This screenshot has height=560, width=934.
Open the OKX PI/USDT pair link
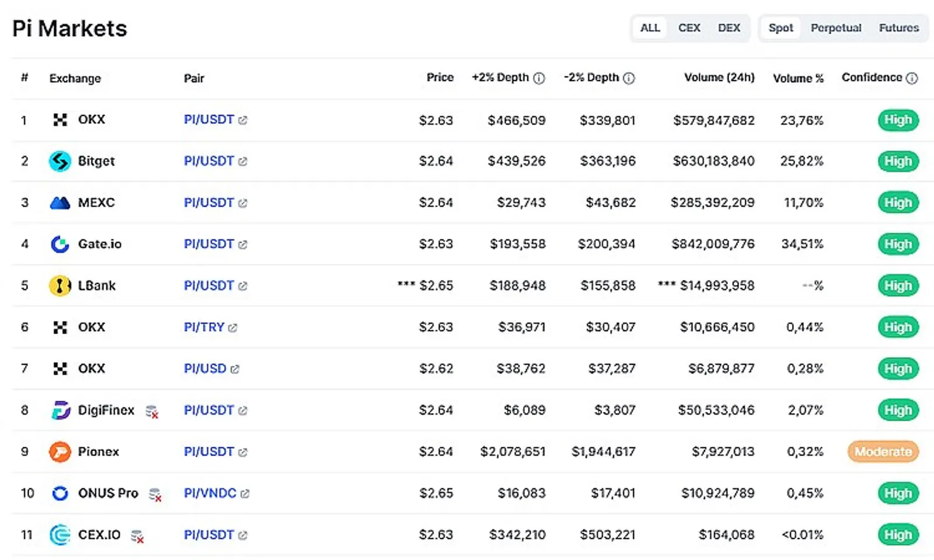click(x=209, y=120)
